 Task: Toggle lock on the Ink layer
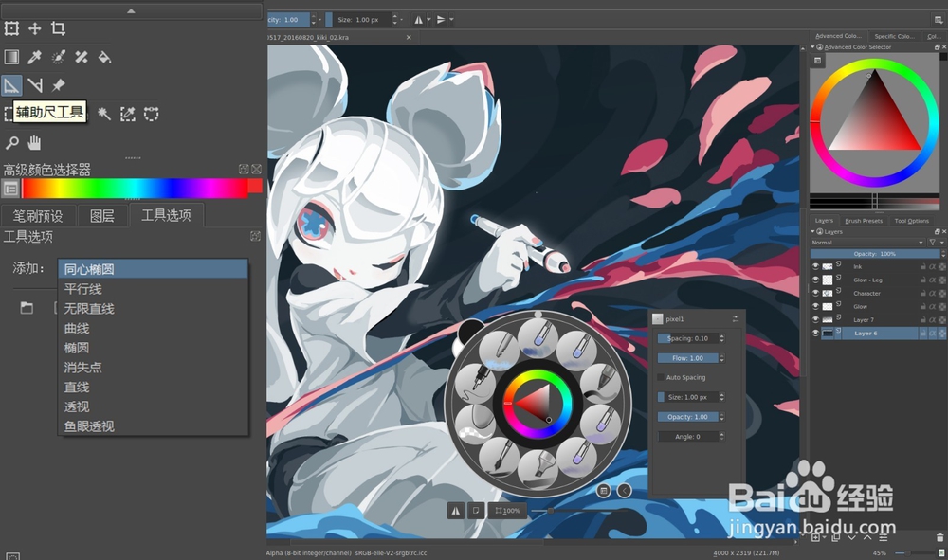pos(923,266)
